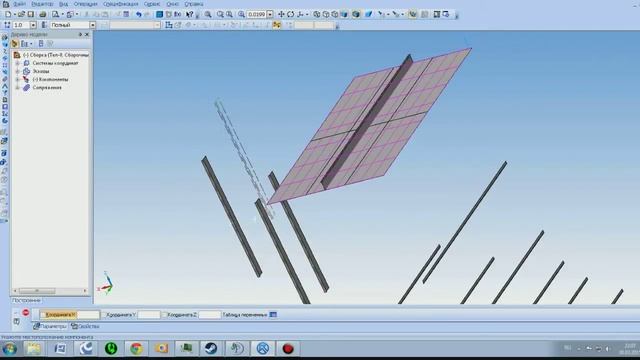640x360 pixels.
Task: Click the Zoom out icon
Action: [229, 14]
